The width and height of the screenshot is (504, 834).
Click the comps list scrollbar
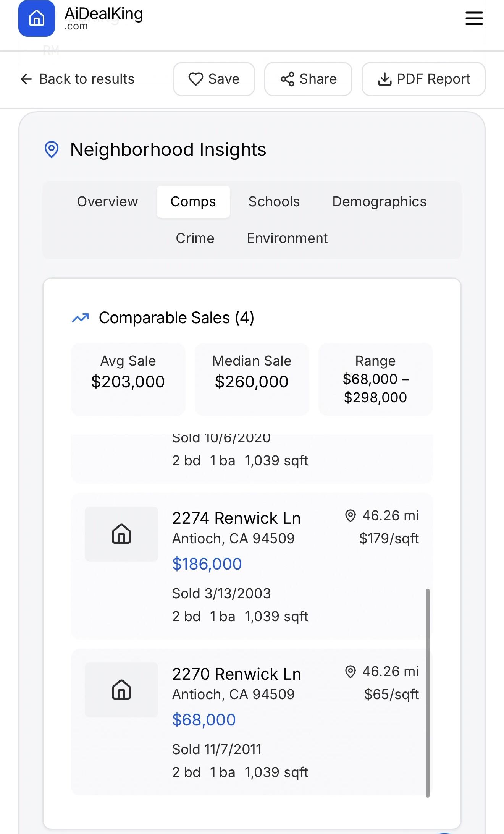428,692
